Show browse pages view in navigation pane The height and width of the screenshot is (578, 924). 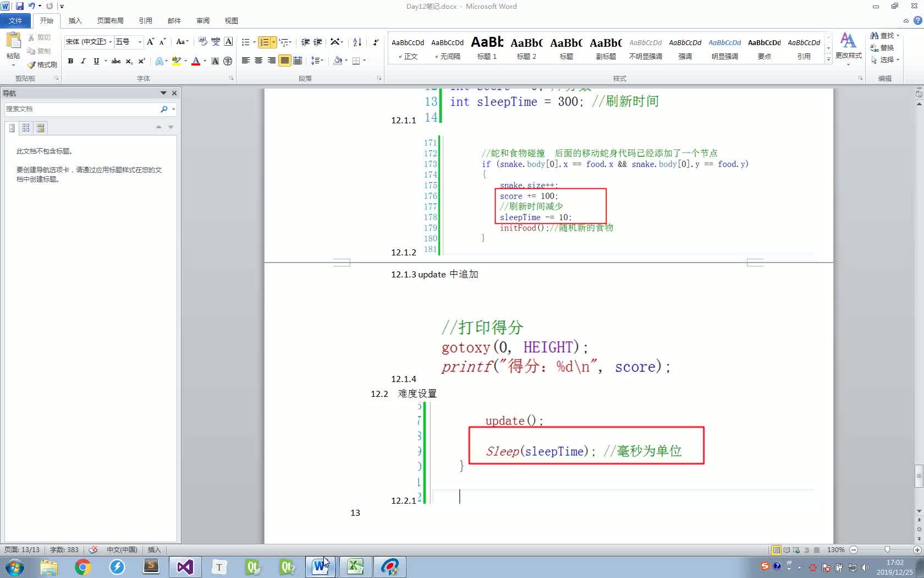click(26, 128)
